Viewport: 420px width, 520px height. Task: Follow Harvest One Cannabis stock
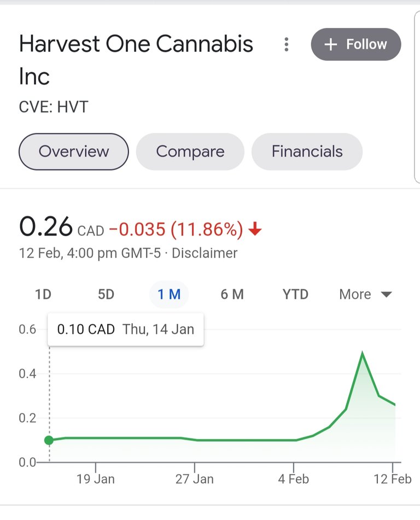pyautogui.click(x=355, y=44)
